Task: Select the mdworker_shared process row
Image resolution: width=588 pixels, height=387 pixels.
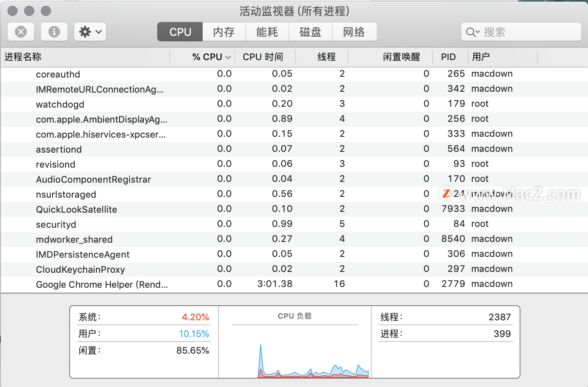Action: [294, 239]
